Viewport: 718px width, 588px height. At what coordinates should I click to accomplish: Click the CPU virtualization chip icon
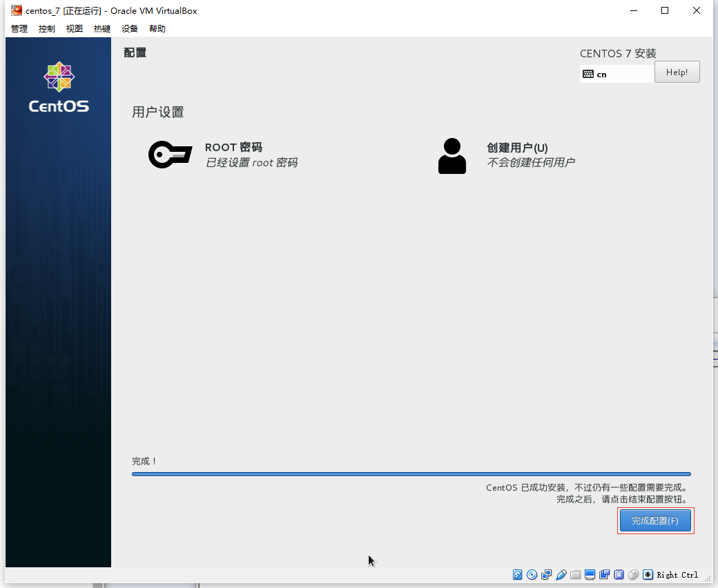pos(619,575)
